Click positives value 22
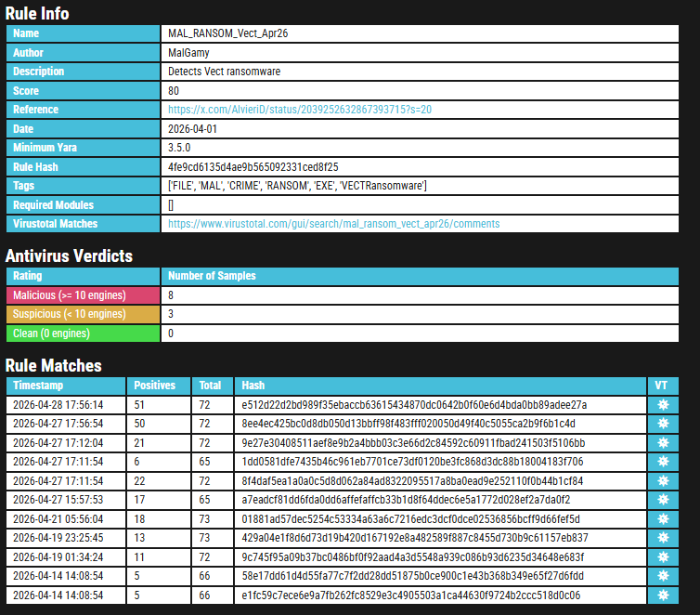Viewport: 700px width, 615px height. coord(139,480)
